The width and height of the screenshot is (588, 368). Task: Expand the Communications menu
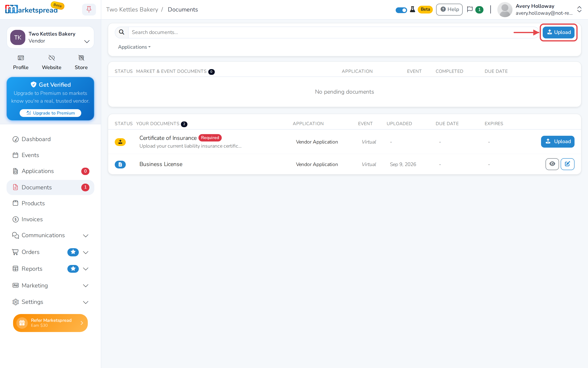(x=86, y=236)
